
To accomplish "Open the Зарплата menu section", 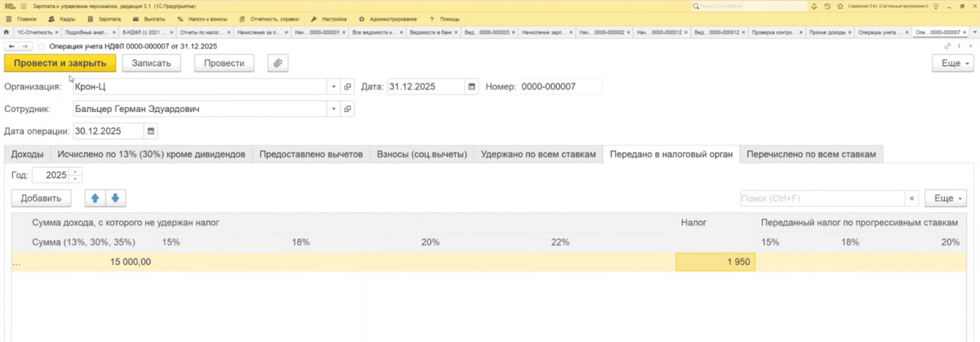I will click(109, 19).
